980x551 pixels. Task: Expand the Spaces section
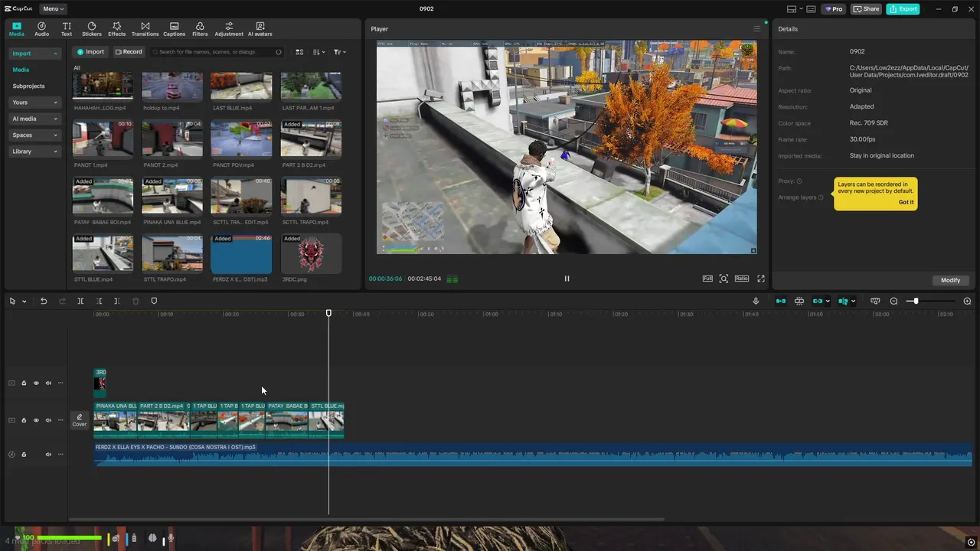34,135
